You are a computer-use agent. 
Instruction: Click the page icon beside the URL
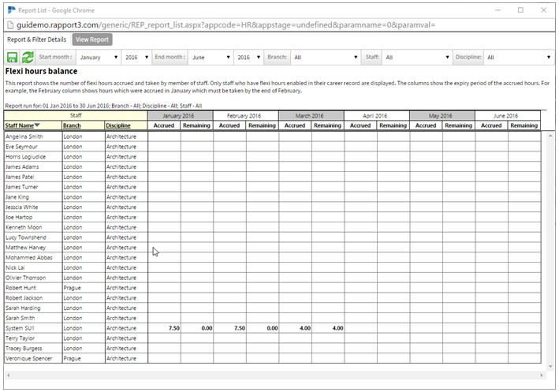coord(10,25)
